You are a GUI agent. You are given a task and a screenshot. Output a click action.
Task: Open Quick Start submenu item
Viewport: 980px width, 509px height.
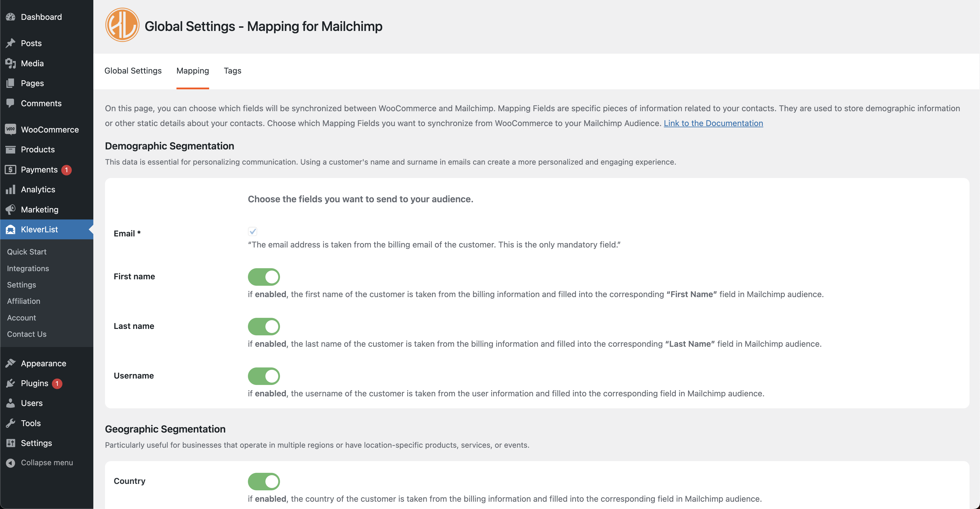point(27,252)
